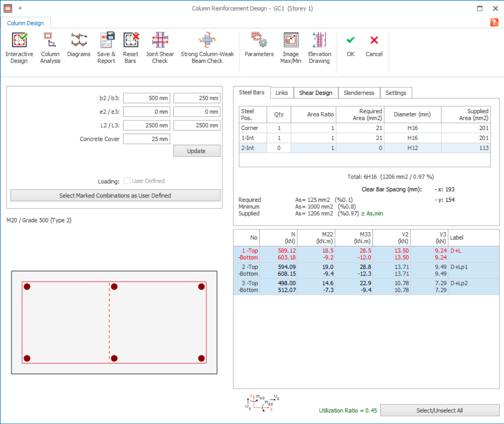Open the quick access dropdown arrow in title bar
This screenshot has width=504, height=424.
pyautogui.click(x=20, y=8)
